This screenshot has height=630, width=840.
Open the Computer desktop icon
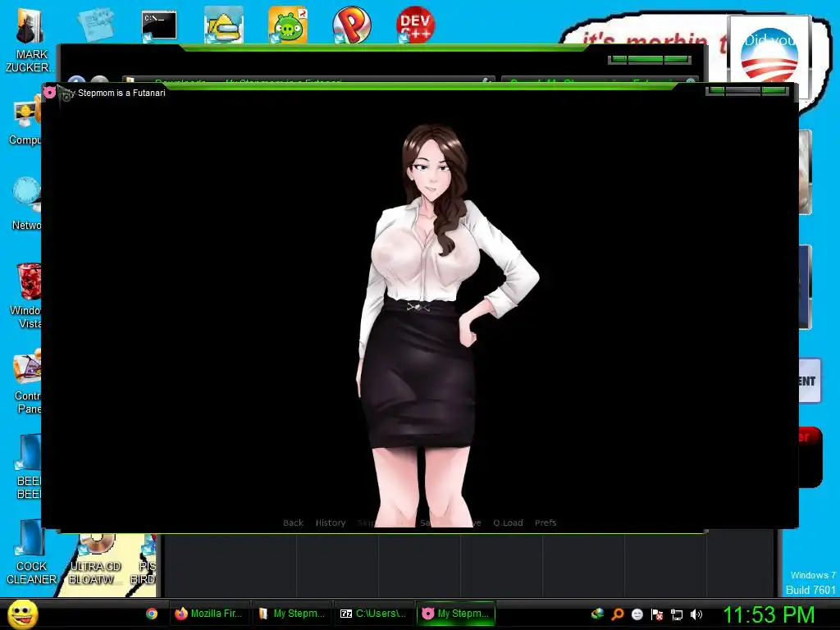pos(25,121)
